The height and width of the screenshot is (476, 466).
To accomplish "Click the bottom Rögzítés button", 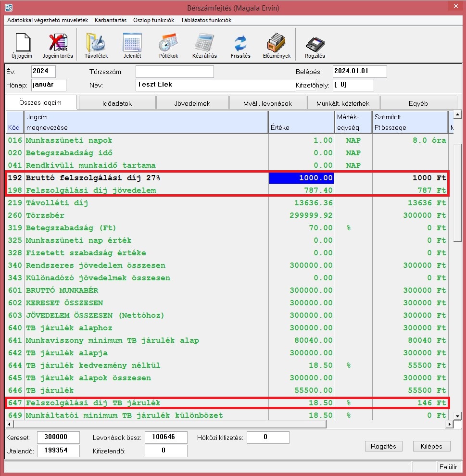I will 383,446.
